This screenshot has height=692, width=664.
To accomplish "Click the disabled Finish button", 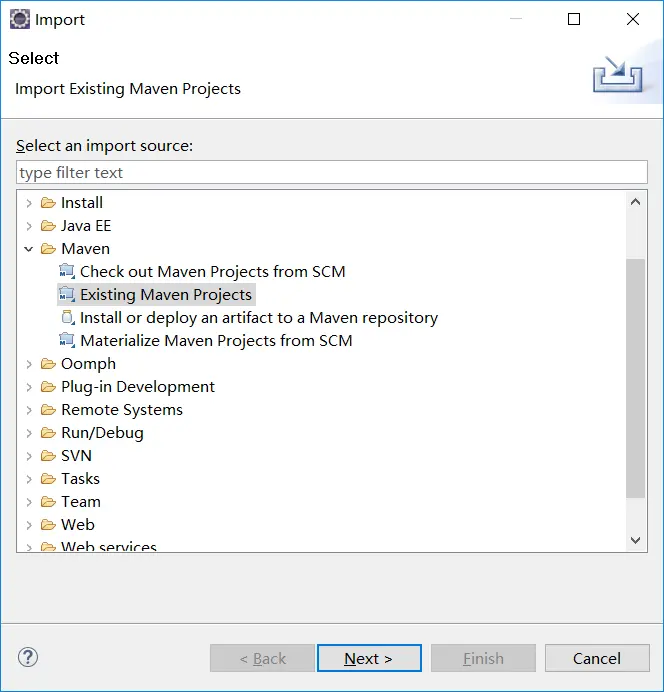I will [483, 658].
